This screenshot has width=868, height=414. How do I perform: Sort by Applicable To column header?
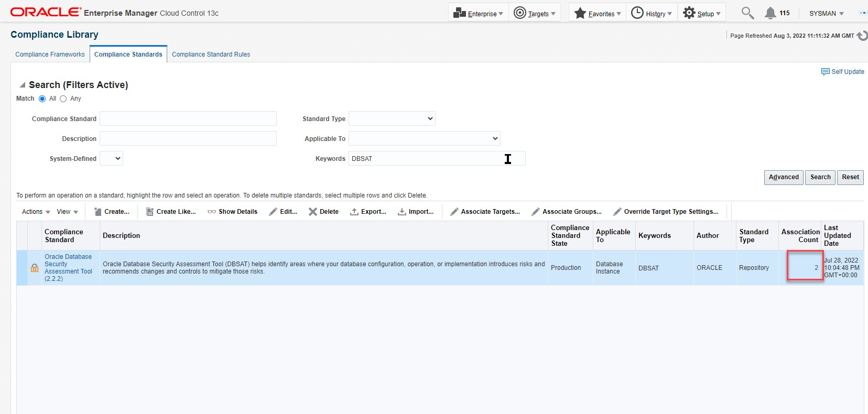tap(613, 236)
